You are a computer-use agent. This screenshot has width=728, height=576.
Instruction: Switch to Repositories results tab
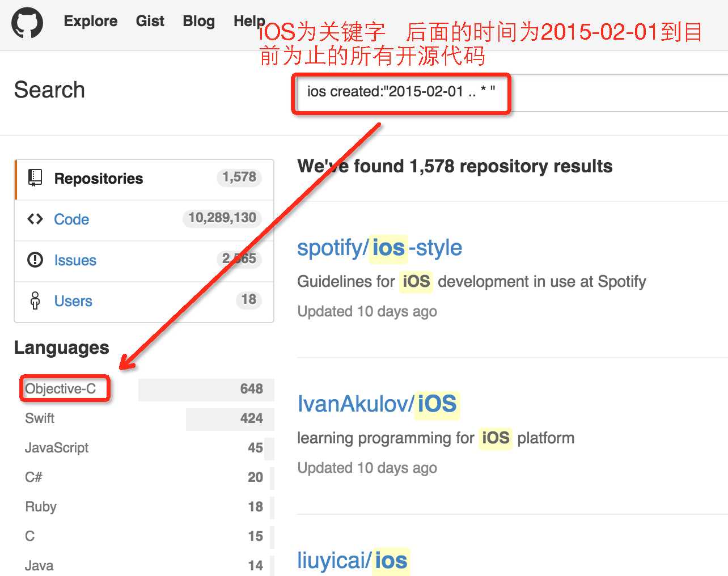144,179
